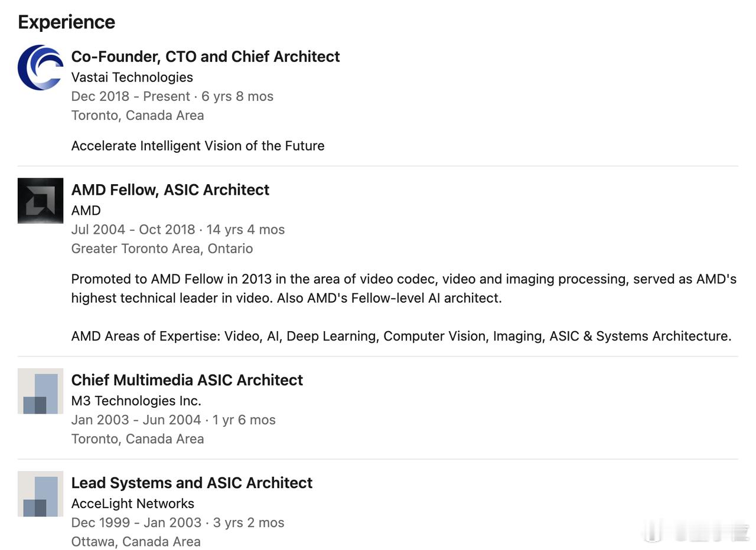Click the M3 Technologies Inc. company name
Screen dimensions: 756x550
(136, 401)
